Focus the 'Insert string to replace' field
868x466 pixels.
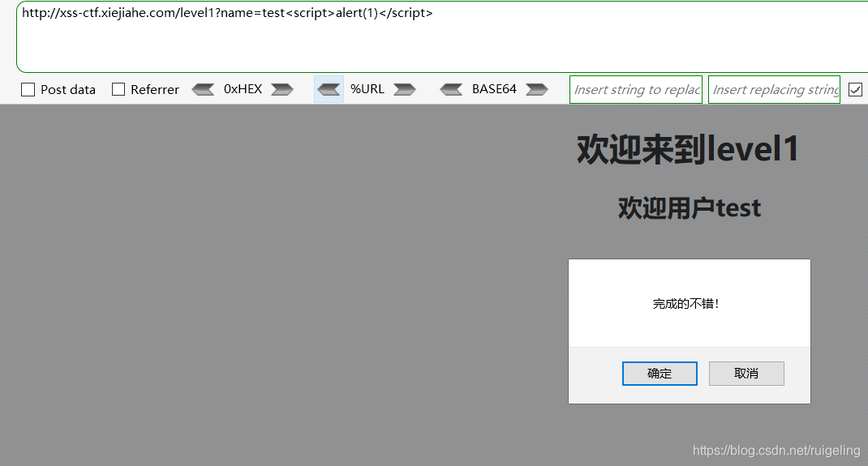coord(636,89)
